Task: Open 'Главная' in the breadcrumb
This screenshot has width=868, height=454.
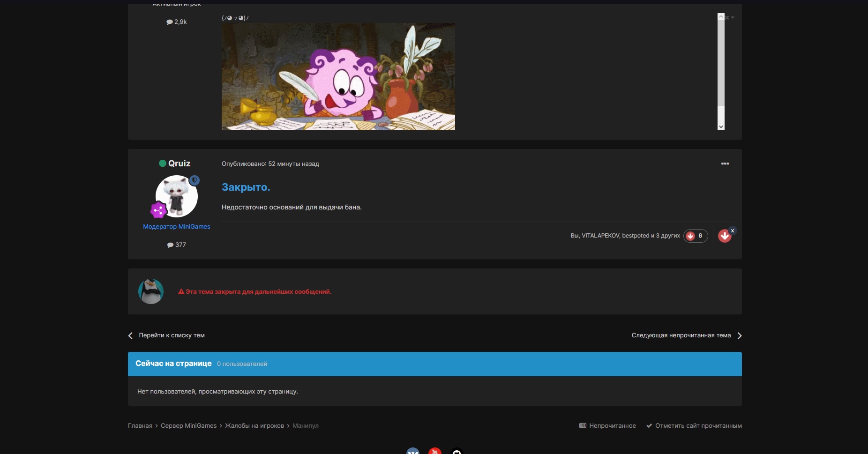Action: click(140, 426)
